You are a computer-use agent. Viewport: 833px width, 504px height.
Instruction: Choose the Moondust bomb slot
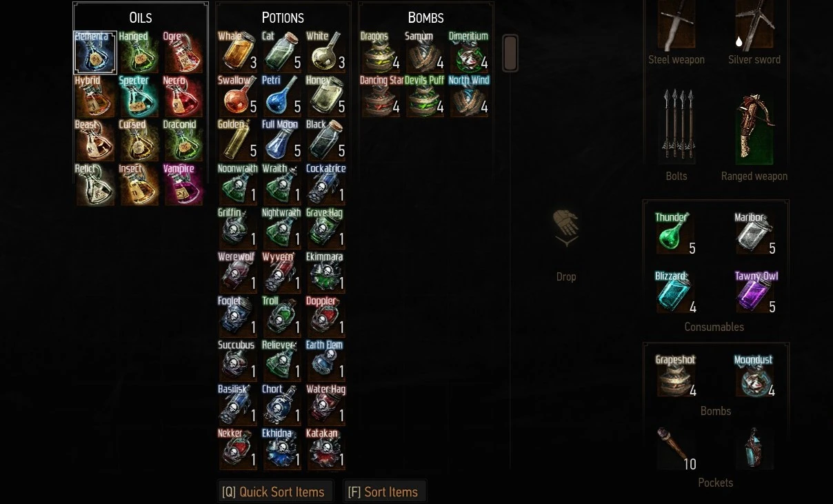pyautogui.click(x=754, y=376)
